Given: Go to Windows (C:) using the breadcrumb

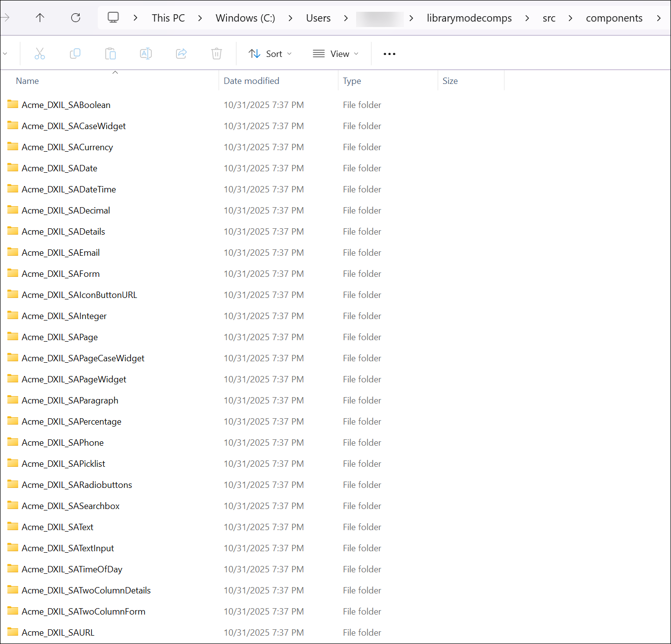Looking at the screenshot, I should [x=245, y=18].
